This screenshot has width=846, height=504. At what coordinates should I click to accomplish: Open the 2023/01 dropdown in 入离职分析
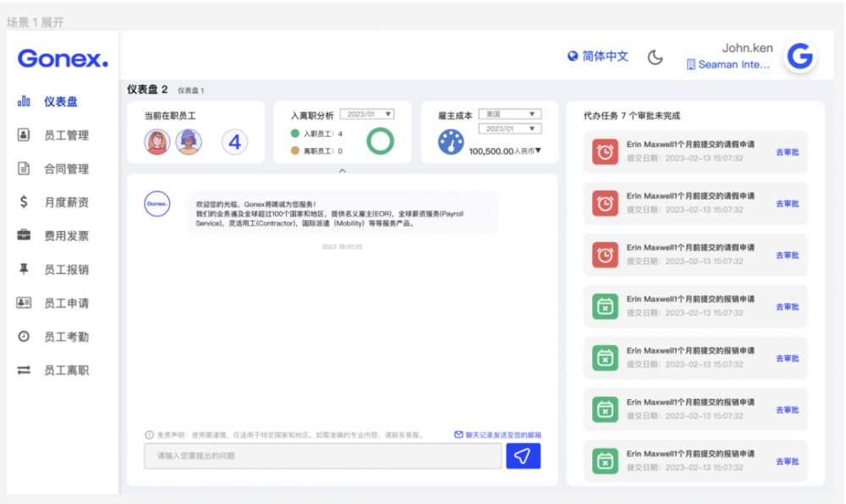[367, 114]
